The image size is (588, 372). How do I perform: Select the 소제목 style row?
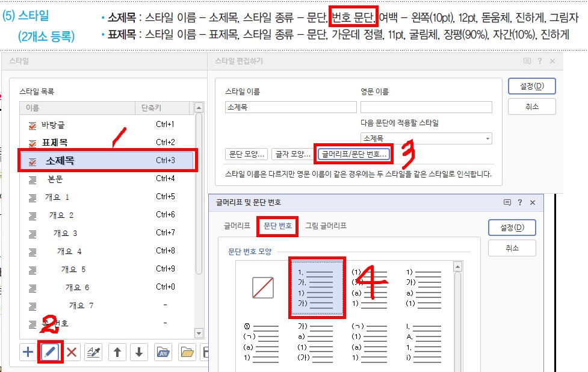pos(107,161)
